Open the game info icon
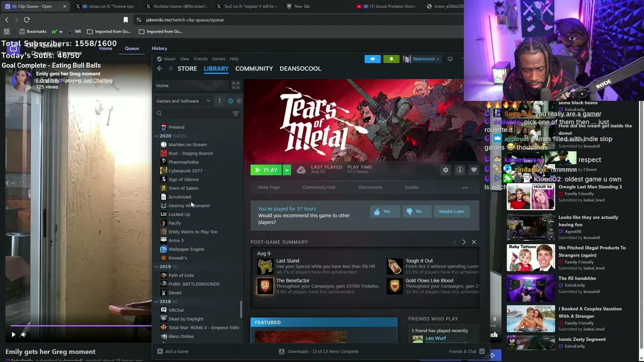Image resolution: width=644 pixels, height=362 pixels. [460, 170]
